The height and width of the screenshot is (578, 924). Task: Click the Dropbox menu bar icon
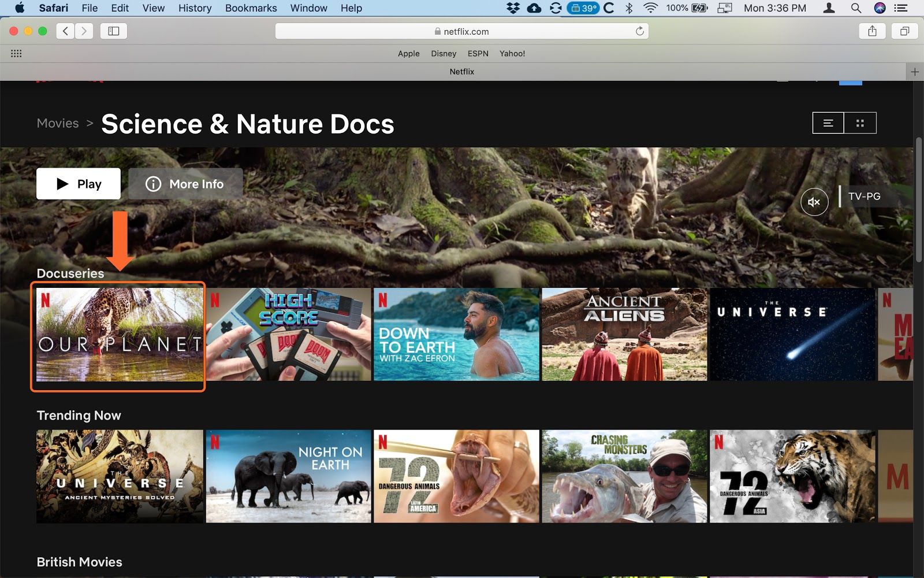[513, 8]
